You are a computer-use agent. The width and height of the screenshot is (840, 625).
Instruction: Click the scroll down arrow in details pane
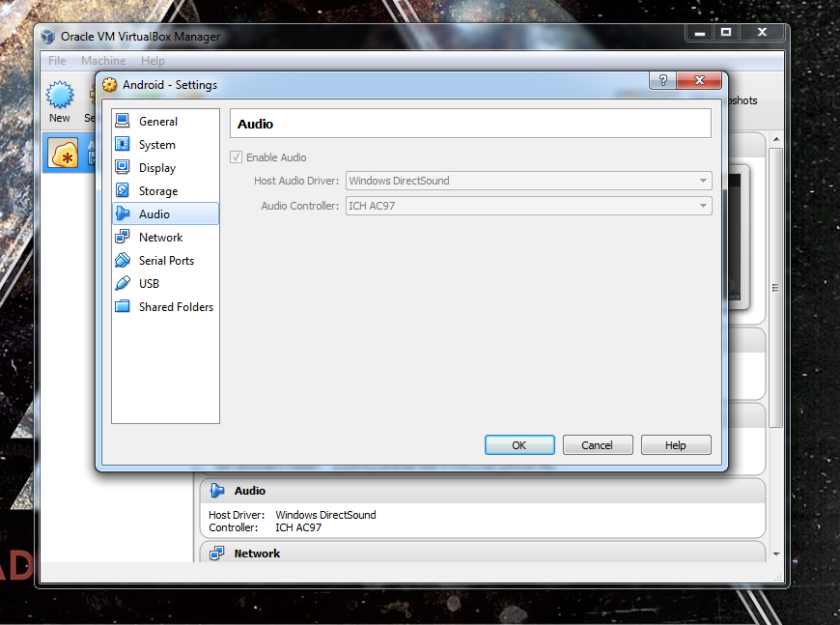click(x=776, y=554)
